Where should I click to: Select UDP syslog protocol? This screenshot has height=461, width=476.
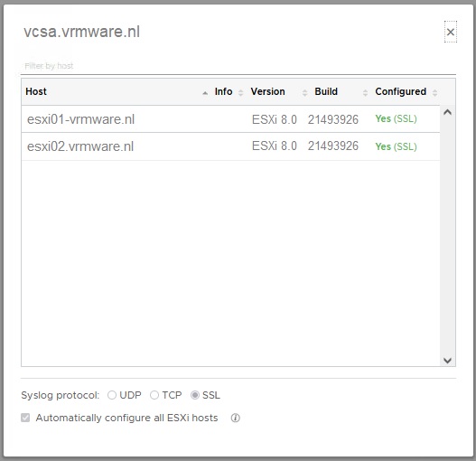coord(112,395)
